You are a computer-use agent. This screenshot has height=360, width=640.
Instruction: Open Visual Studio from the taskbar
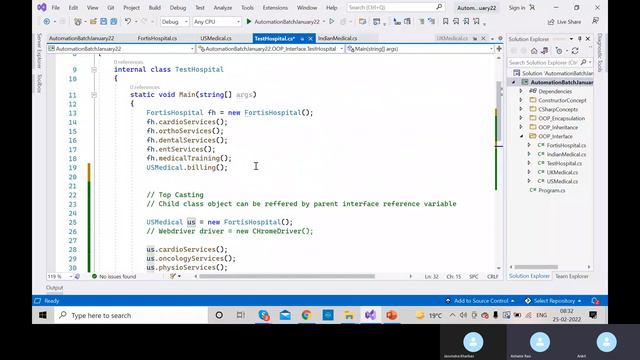point(370,315)
